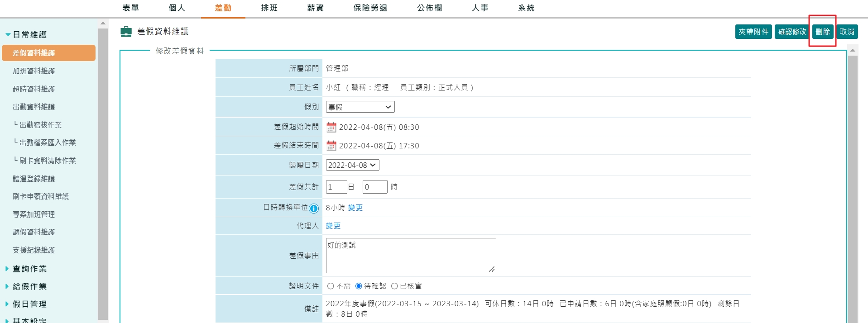
Task: Select the 已核實 radio button
Action: pyautogui.click(x=394, y=286)
